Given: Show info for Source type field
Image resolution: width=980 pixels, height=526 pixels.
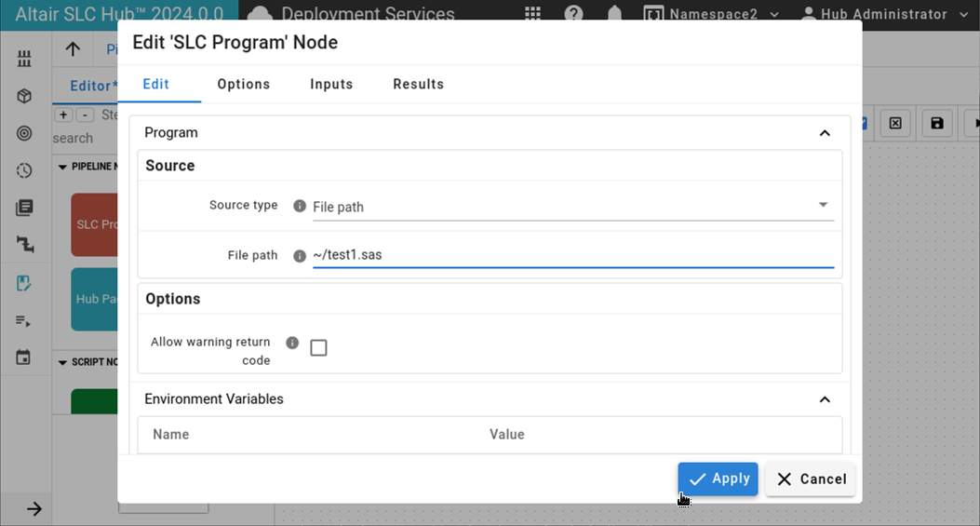Looking at the screenshot, I should [x=300, y=206].
